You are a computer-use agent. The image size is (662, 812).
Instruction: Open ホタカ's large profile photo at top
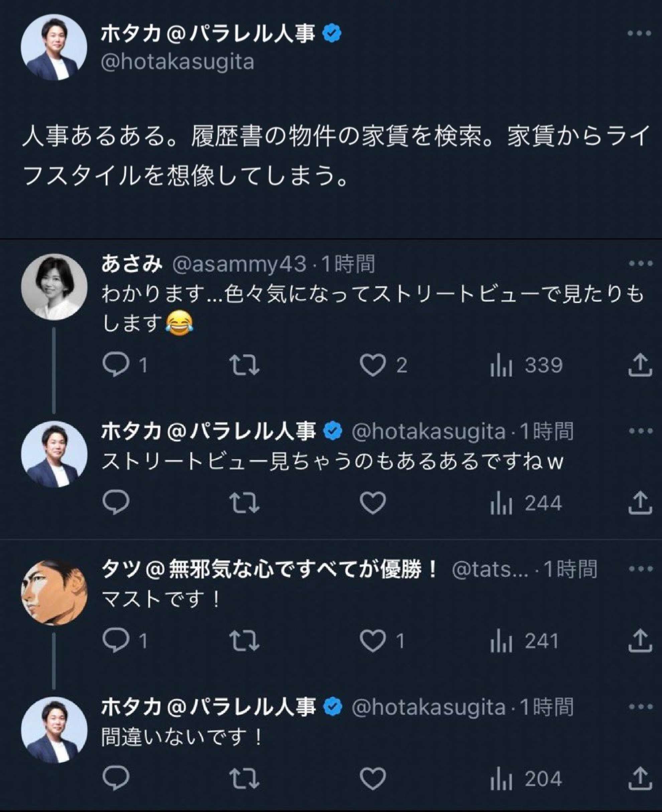pyautogui.click(x=54, y=47)
